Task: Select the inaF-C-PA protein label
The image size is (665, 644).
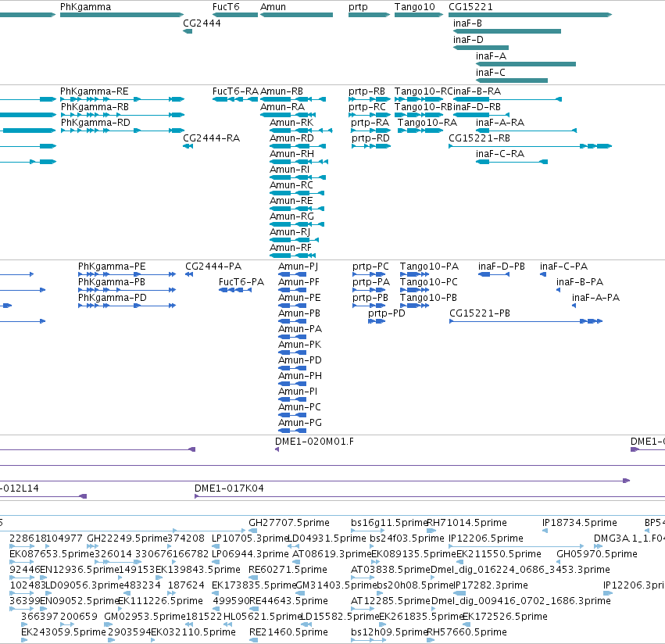Action: tap(563, 267)
